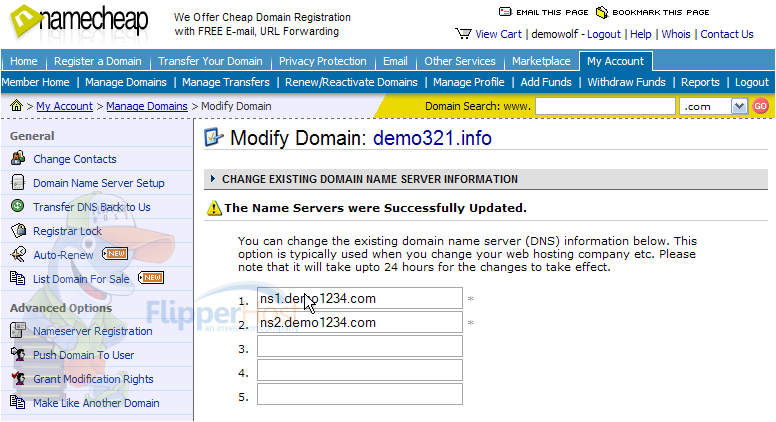The image size is (776, 422).
Task: Click the shopping cart icon
Action: 463,34
